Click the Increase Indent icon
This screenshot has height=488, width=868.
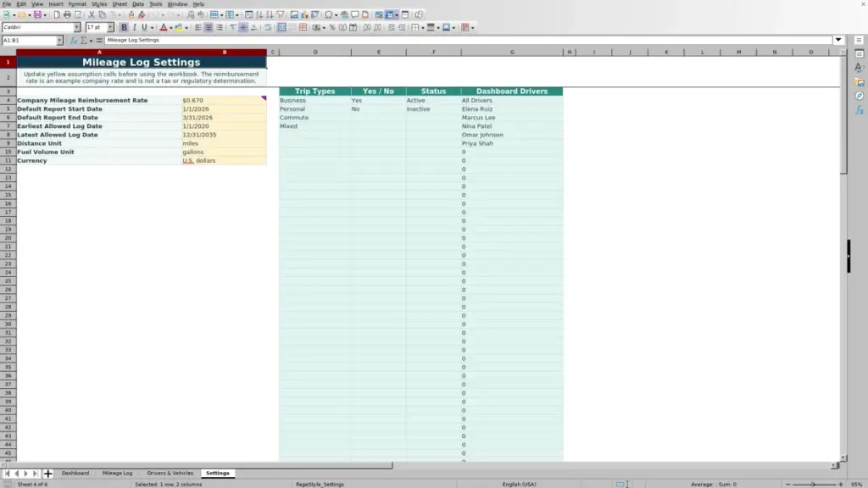[x=392, y=28]
